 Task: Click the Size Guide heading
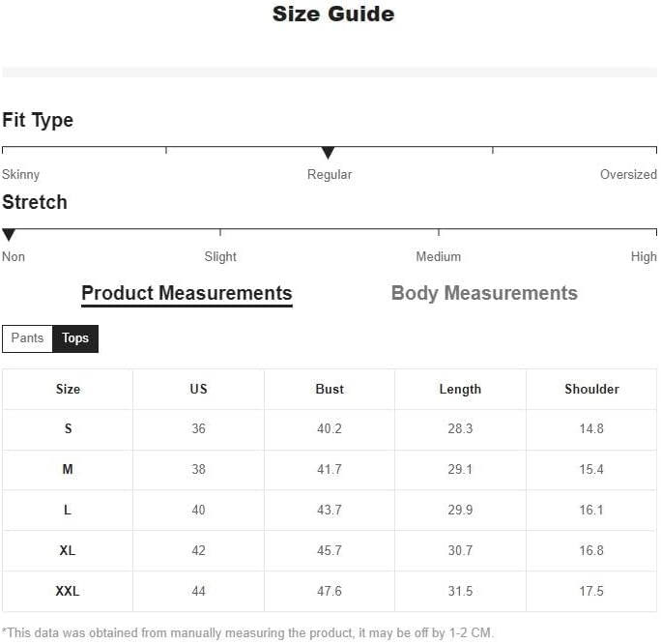click(x=333, y=15)
